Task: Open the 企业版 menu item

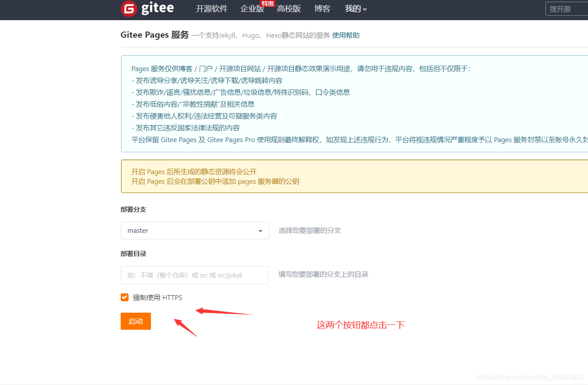Action: click(252, 9)
